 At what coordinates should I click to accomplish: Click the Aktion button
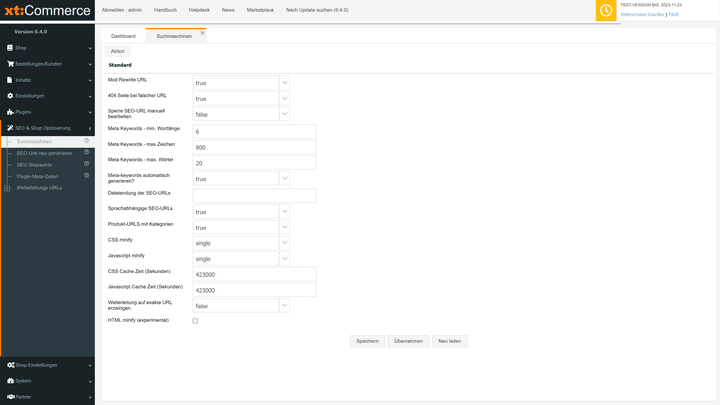(118, 51)
